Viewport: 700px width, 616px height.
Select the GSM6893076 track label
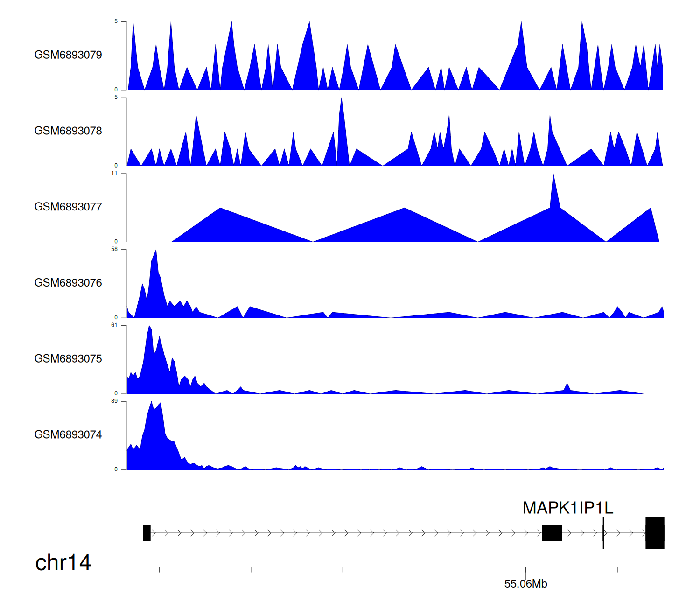[68, 283]
